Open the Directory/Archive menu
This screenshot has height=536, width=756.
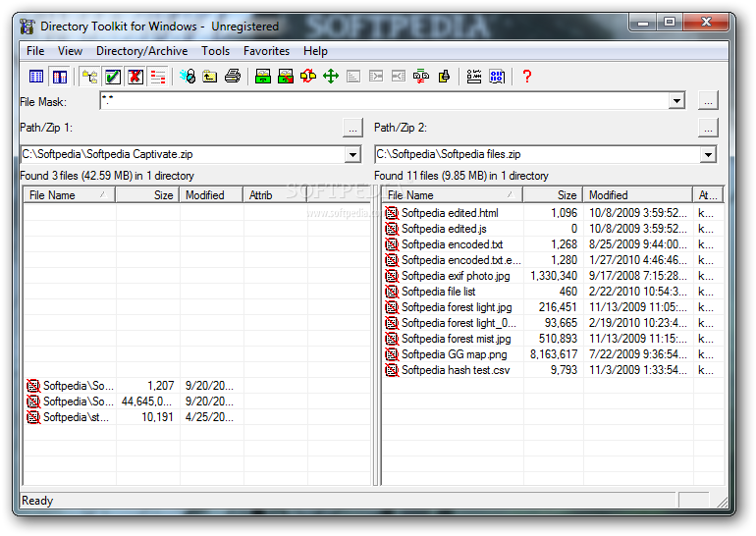point(141,51)
